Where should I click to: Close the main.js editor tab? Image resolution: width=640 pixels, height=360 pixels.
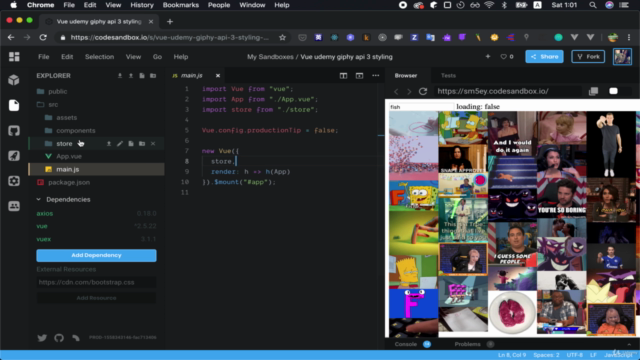(x=218, y=76)
